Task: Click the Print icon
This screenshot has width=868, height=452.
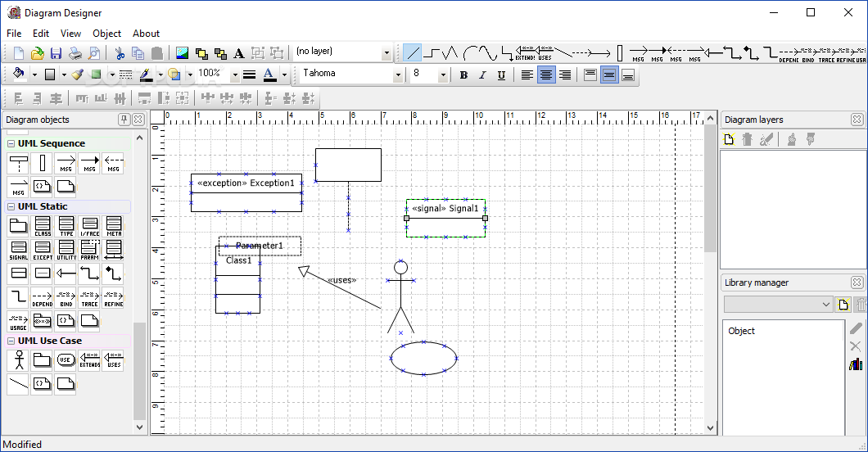Action: coord(75,53)
